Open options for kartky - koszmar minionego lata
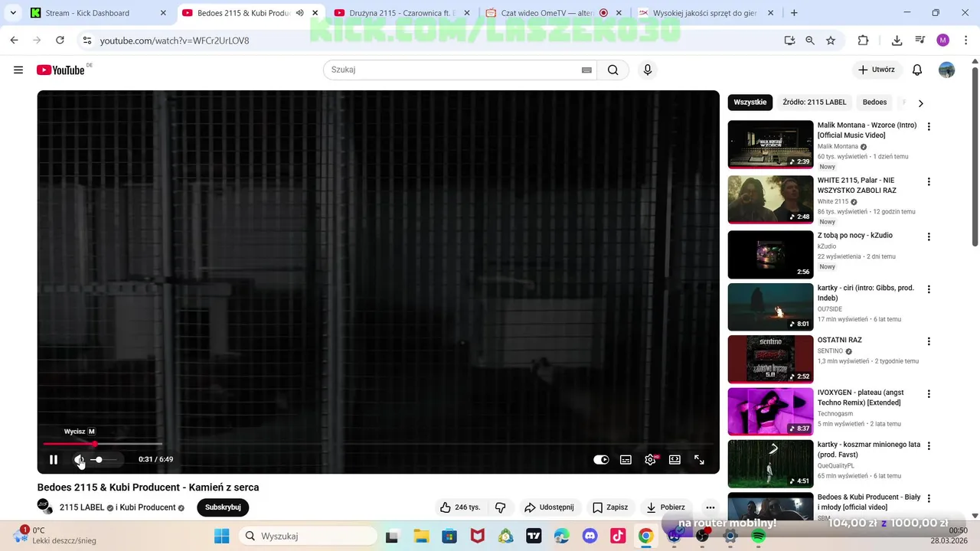 coord(929,446)
